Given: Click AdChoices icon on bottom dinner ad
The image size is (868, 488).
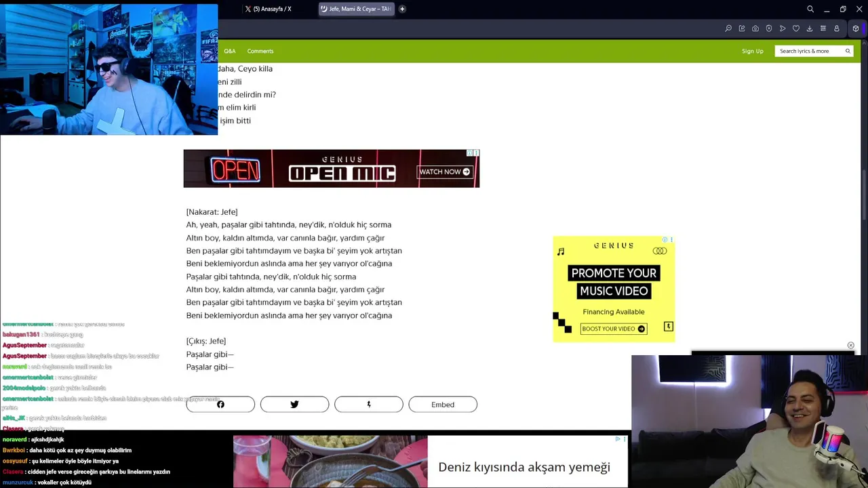Looking at the screenshot, I should click(x=618, y=439).
